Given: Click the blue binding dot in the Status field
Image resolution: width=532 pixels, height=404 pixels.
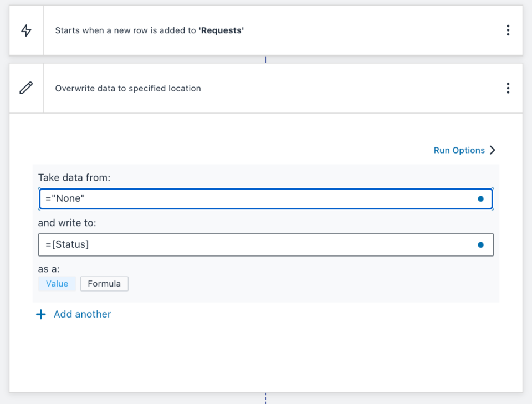Looking at the screenshot, I should 480,244.
